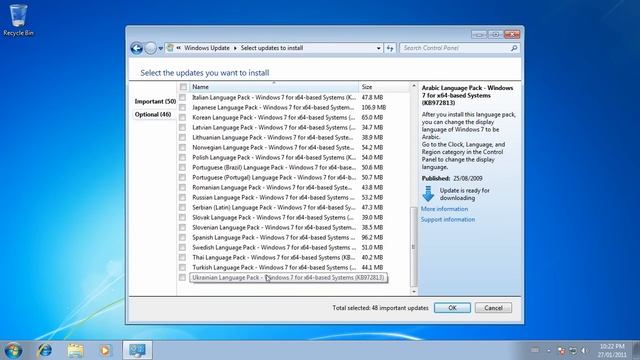The height and width of the screenshot is (360, 640).
Task: Sort by the Size column header
Action: coord(384,87)
